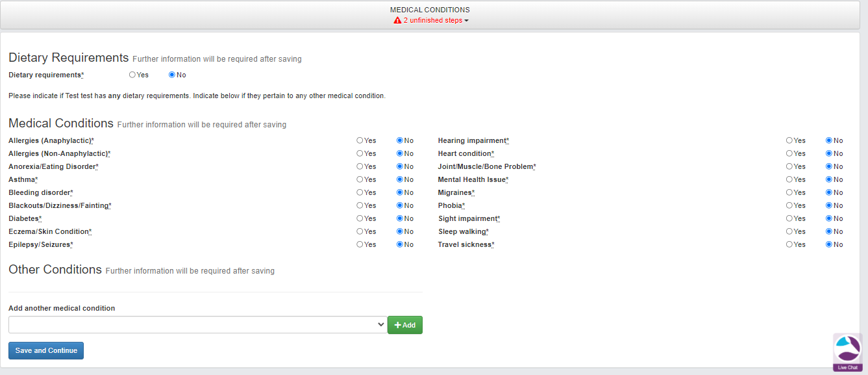The width and height of the screenshot is (868, 375).
Task: Select Yes for Asthma
Action: pyautogui.click(x=360, y=179)
